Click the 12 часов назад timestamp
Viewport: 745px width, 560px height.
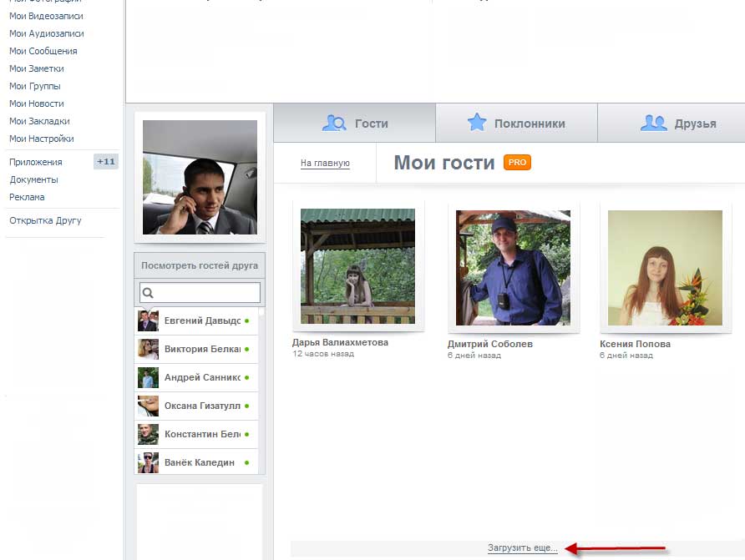(x=323, y=354)
